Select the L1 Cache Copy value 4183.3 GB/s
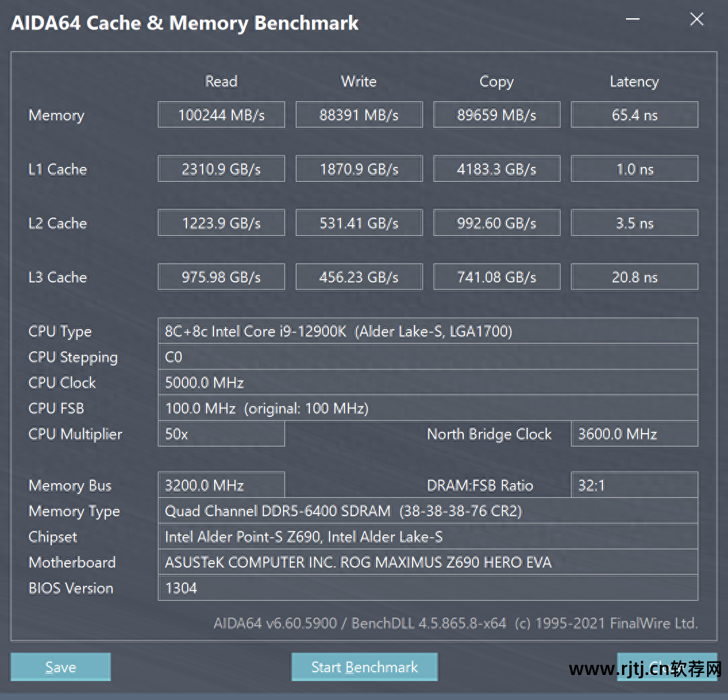 [x=497, y=169]
